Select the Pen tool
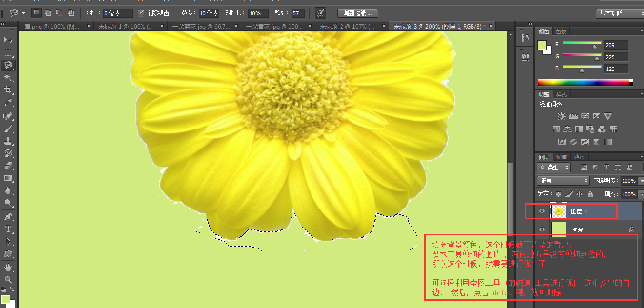The image size is (644, 308). [x=8, y=217]
